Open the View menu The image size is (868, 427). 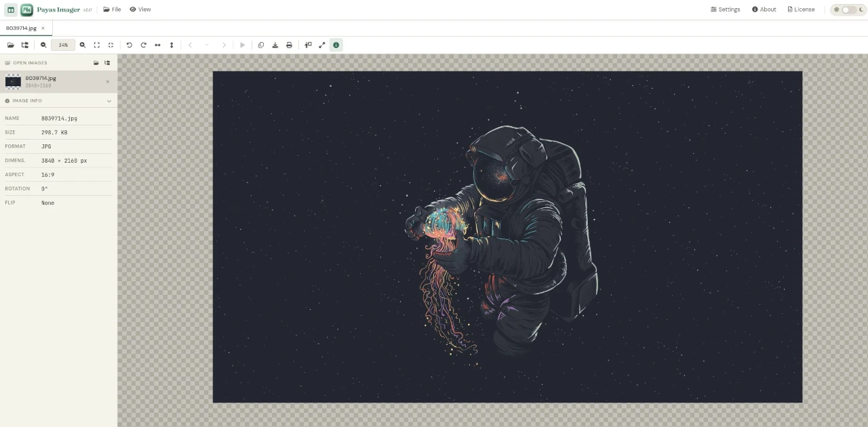tap(140, 9)
